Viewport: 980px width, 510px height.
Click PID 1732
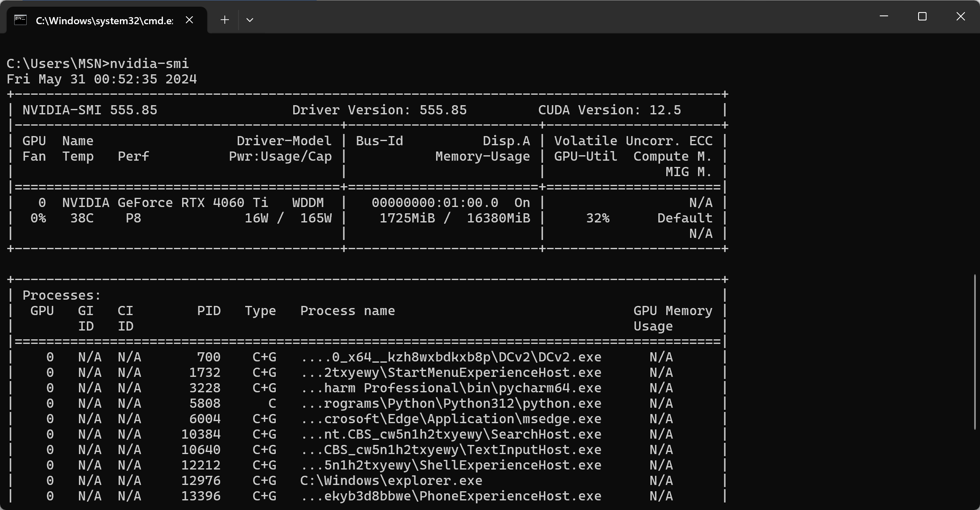(x=205, y=372)
